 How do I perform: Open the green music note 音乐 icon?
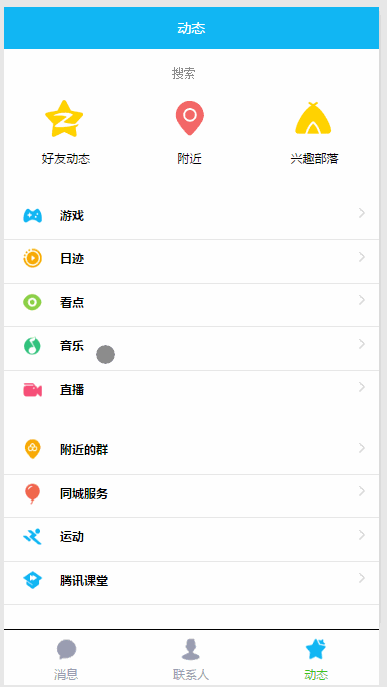coord(32,346)
